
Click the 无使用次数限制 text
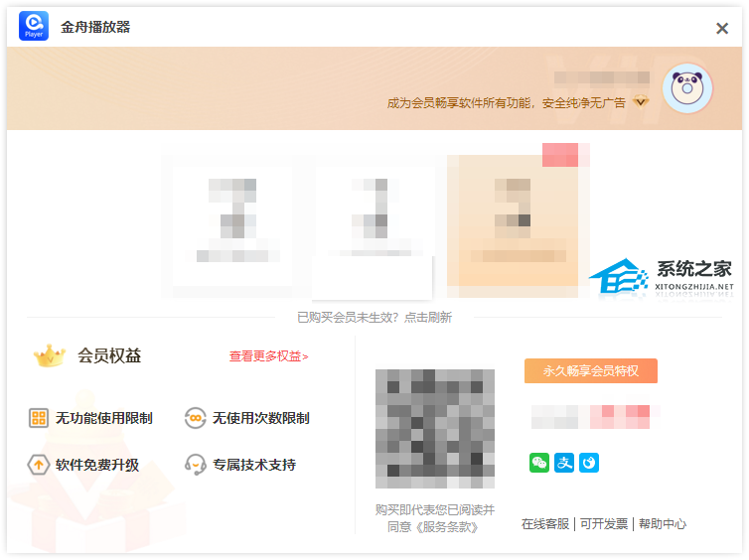[x=261, y=418]
